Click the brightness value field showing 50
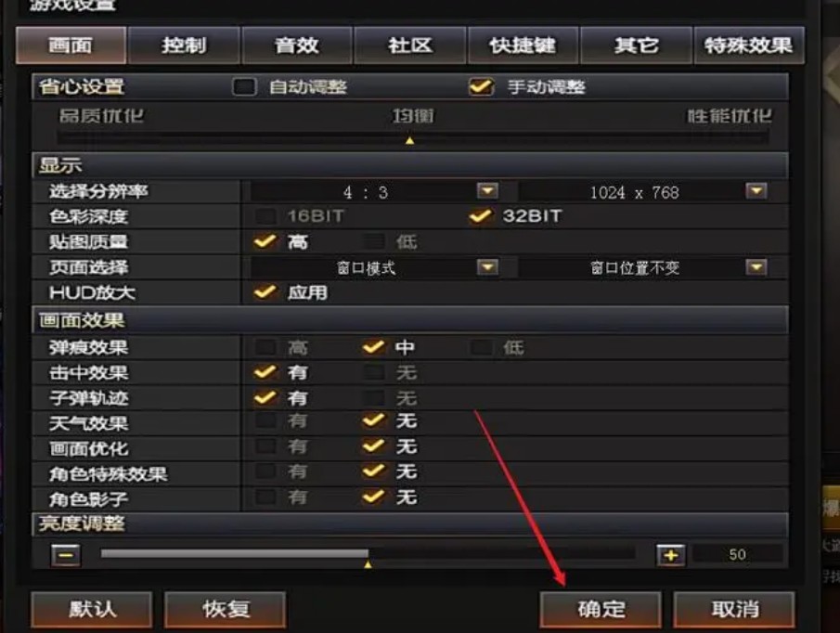840x633 pixels. (738, 555)
